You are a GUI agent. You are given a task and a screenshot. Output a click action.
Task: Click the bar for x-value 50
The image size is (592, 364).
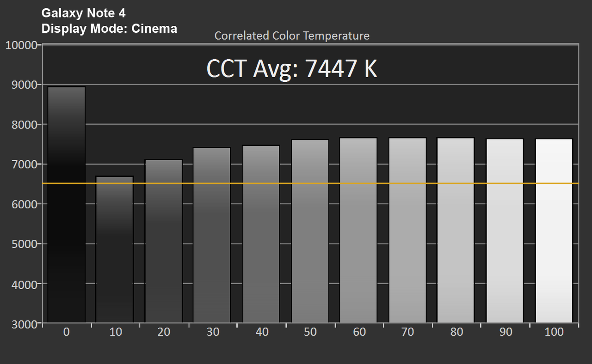click(310, 231)
